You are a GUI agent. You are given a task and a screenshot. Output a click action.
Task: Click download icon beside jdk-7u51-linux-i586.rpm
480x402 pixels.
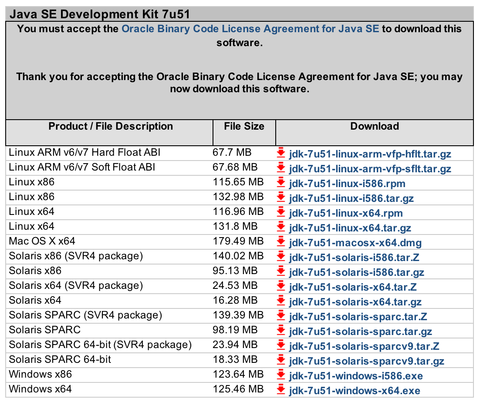(x=281, y=183)
